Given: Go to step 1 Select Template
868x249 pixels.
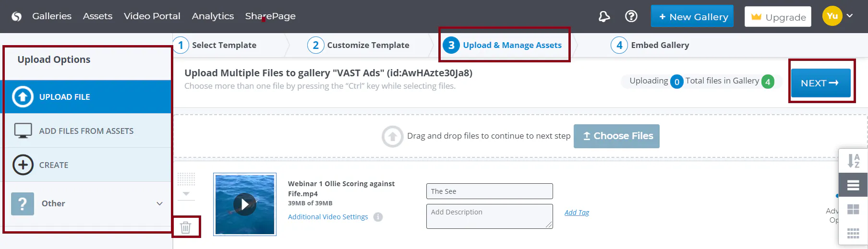Looking at the screenshot, I should (215, 45).
